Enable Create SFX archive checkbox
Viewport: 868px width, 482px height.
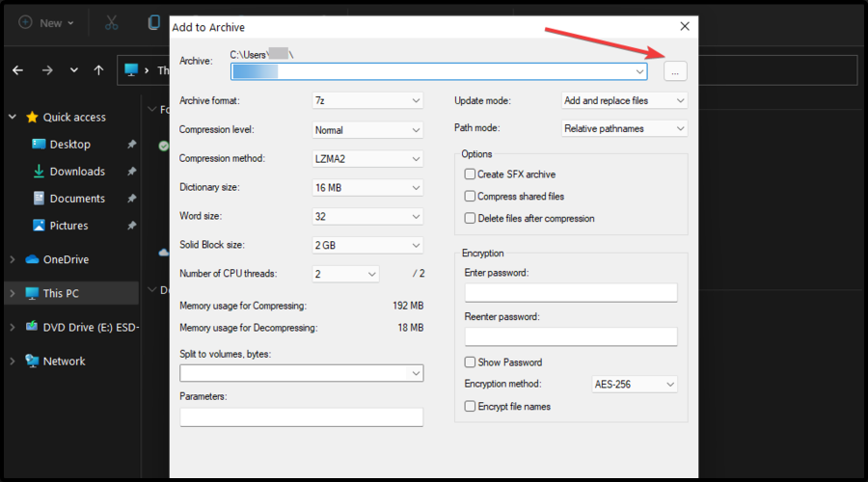point(470,174)
